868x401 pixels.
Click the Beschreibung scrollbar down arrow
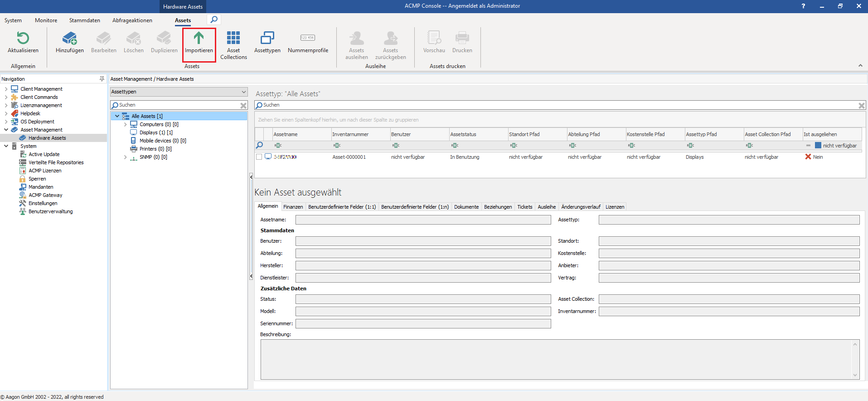855,375
